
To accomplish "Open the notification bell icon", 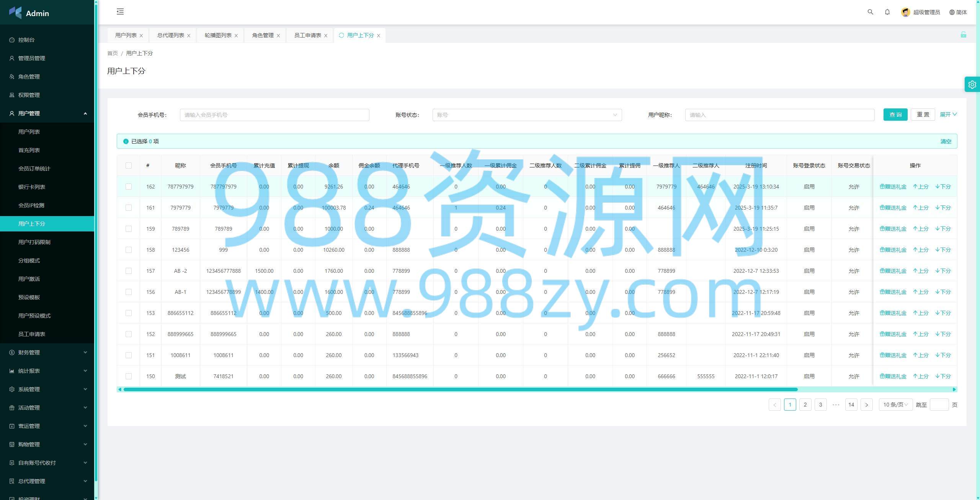I will tap(887, 12).
